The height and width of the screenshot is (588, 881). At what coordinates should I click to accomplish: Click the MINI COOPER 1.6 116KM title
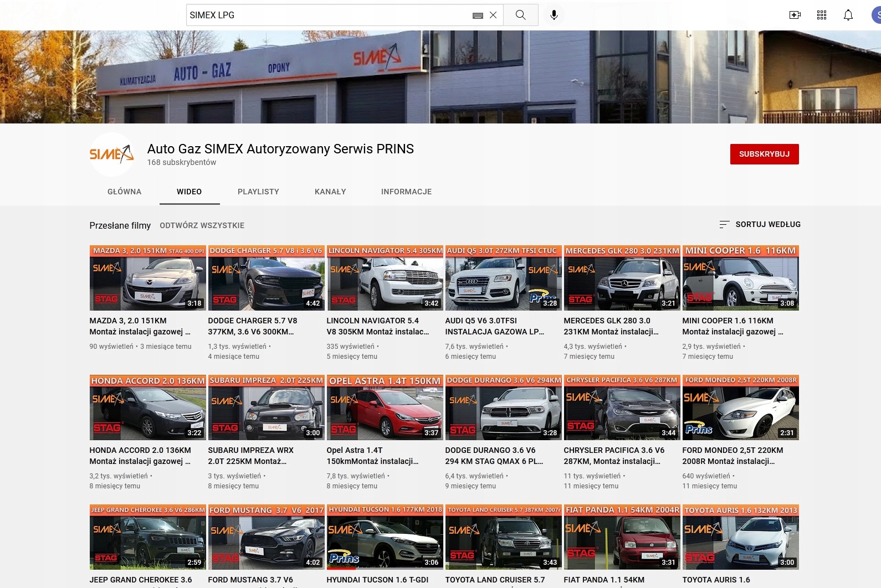pos(733,326)
